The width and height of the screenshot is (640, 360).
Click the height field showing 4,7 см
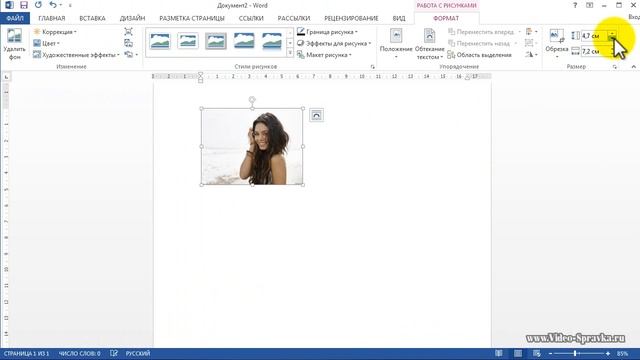click(595, 36)
